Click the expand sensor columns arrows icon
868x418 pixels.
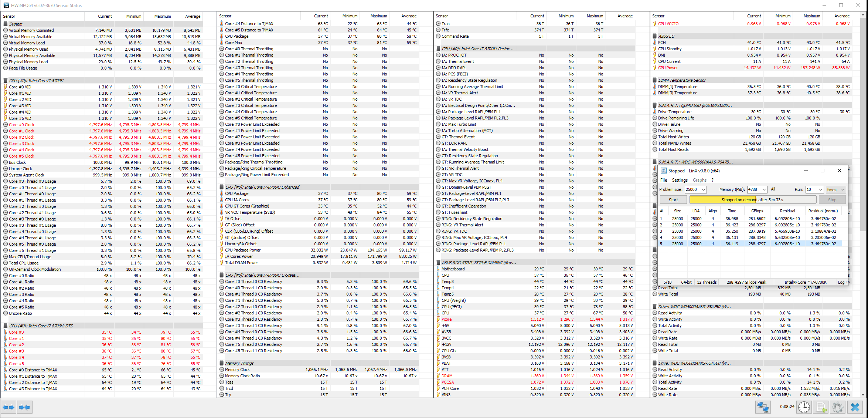(8, 407)
